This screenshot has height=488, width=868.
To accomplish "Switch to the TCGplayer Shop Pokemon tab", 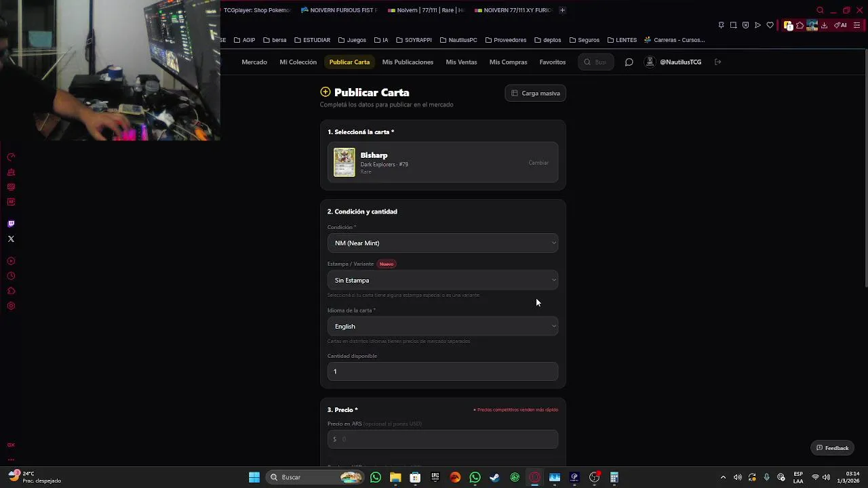I will 258,10.
